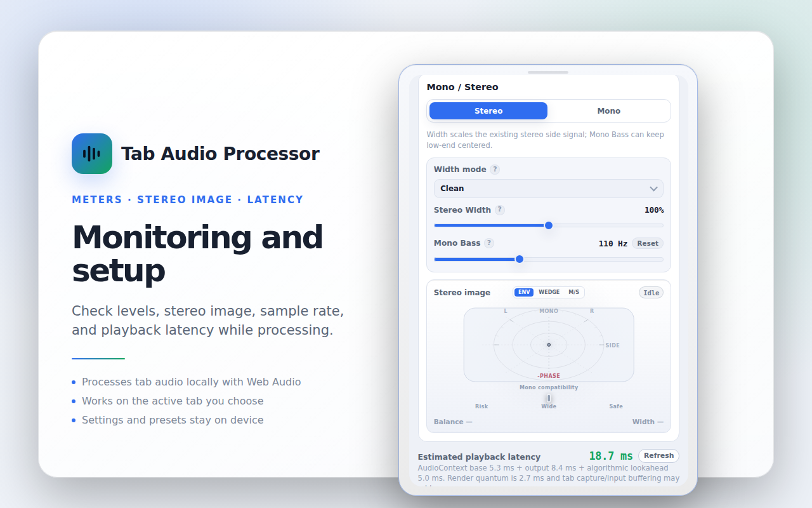Screen dimensions: 812x508
Task: Switch stereo image view to ENV
Action: 524,292
